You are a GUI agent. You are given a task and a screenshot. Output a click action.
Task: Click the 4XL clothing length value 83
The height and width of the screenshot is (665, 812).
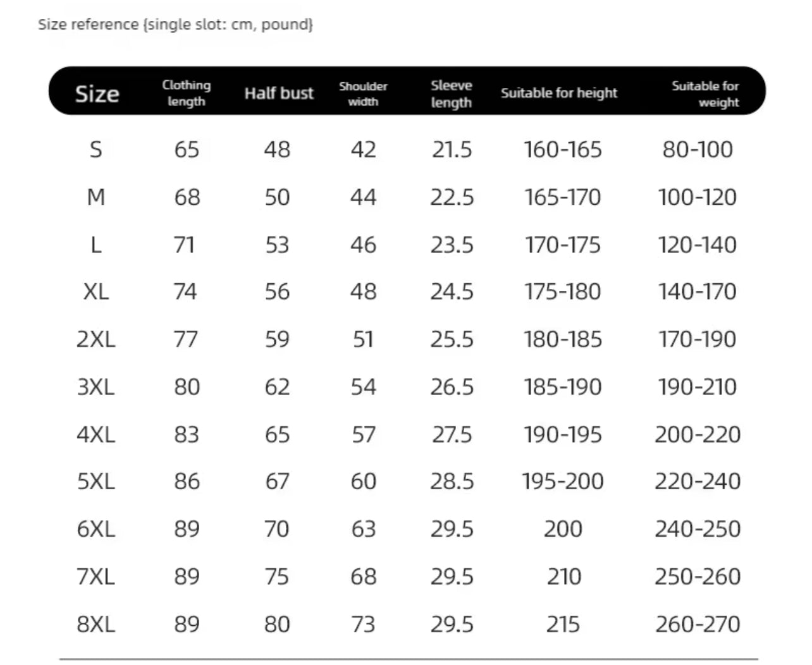pyautogui.click(x=187, y=434)
